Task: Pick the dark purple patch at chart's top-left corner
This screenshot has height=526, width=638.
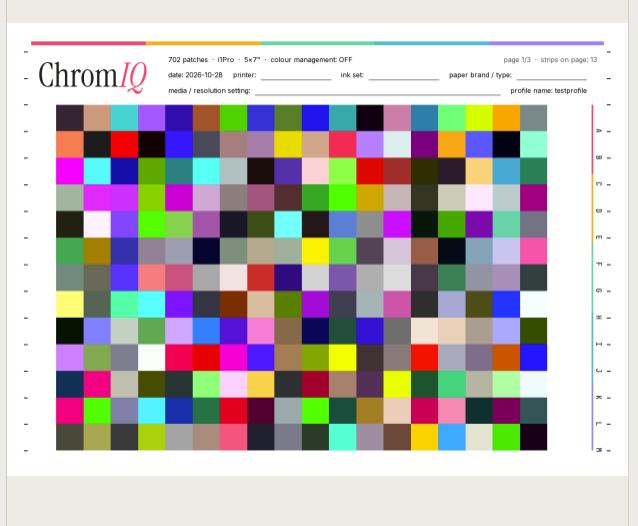Action: (x=70, y=118)
